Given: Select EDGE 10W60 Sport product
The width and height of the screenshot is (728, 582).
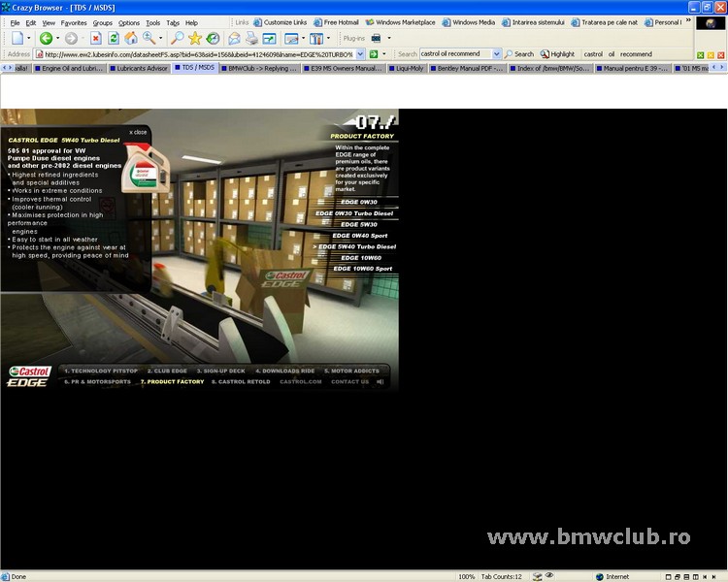Looking at the screenshot, I should click(363, 269).
